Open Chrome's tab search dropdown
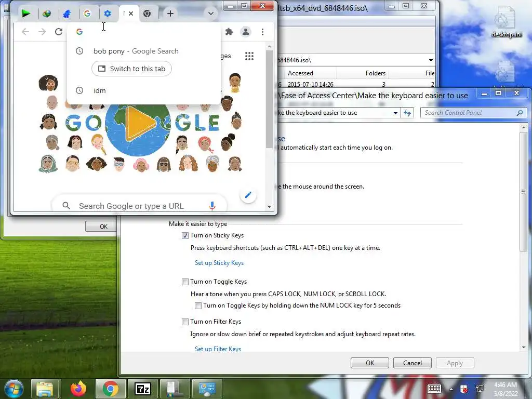The image size is (532, 399). [x=211, y=14]
